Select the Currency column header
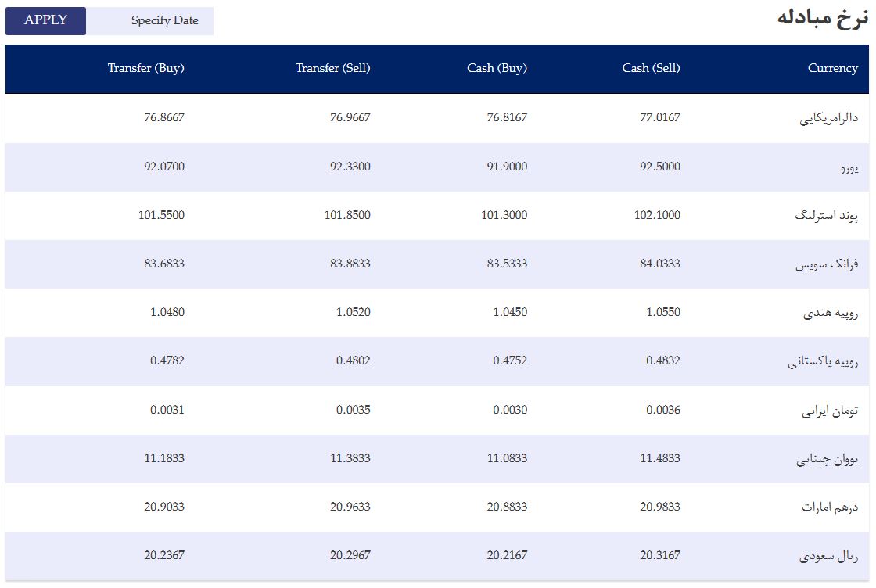 [832, 68]
